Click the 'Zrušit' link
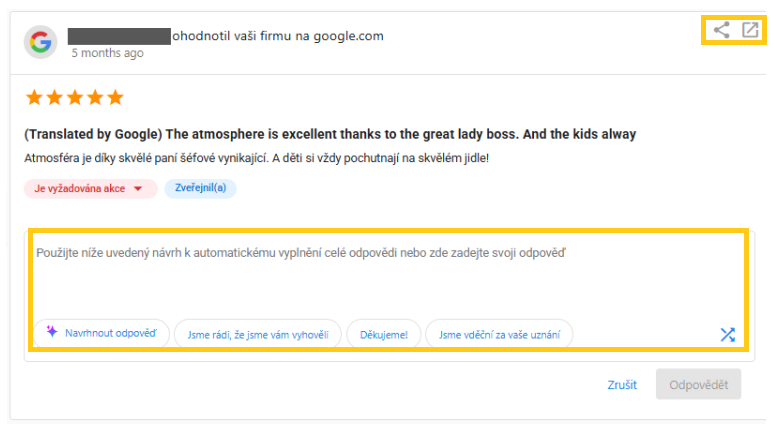 (621, 385)
